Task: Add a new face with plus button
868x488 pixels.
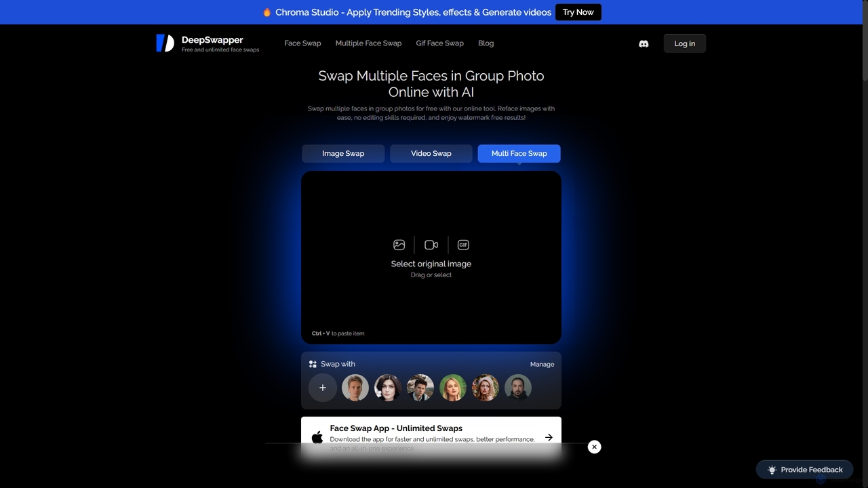Action: click(x=323, y=388)
